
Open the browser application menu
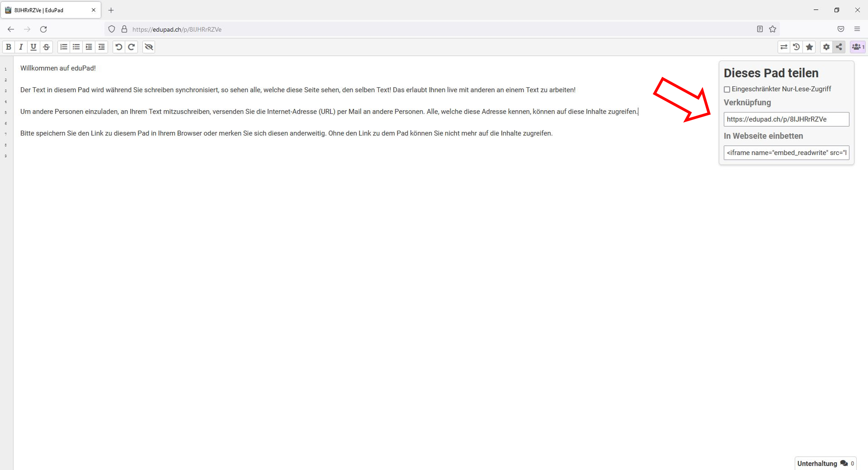[857, 29]
